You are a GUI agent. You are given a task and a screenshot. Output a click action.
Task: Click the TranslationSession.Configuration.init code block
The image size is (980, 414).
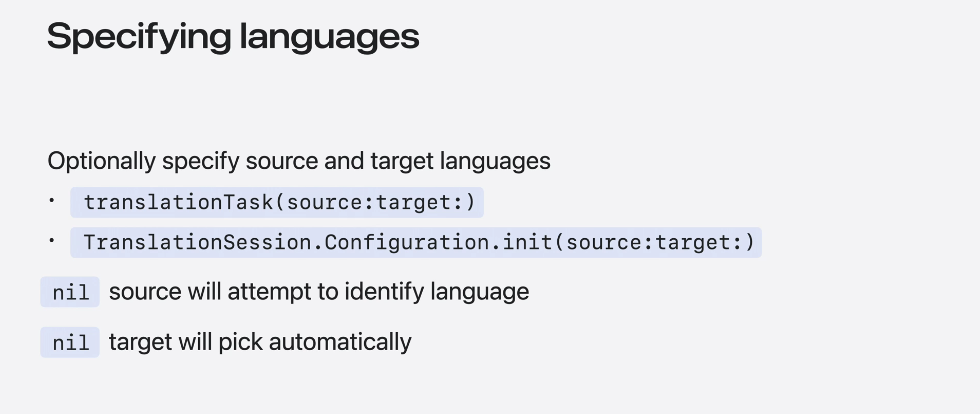(416, 243)
